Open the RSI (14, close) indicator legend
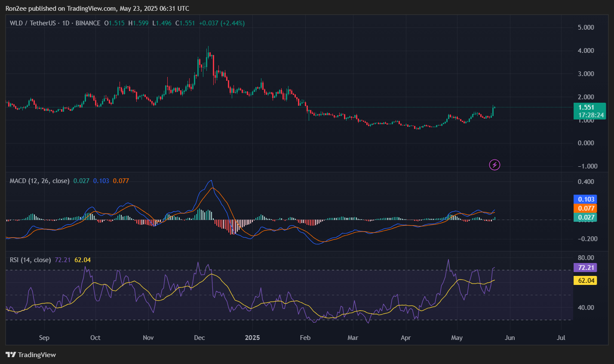 (30, 260)
